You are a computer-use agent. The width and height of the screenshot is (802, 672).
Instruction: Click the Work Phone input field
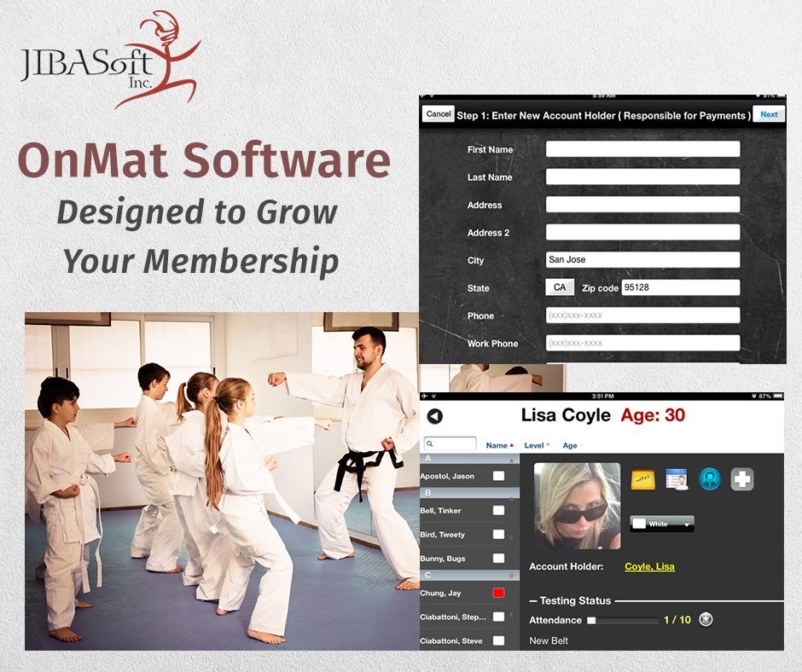click(643, 343)
